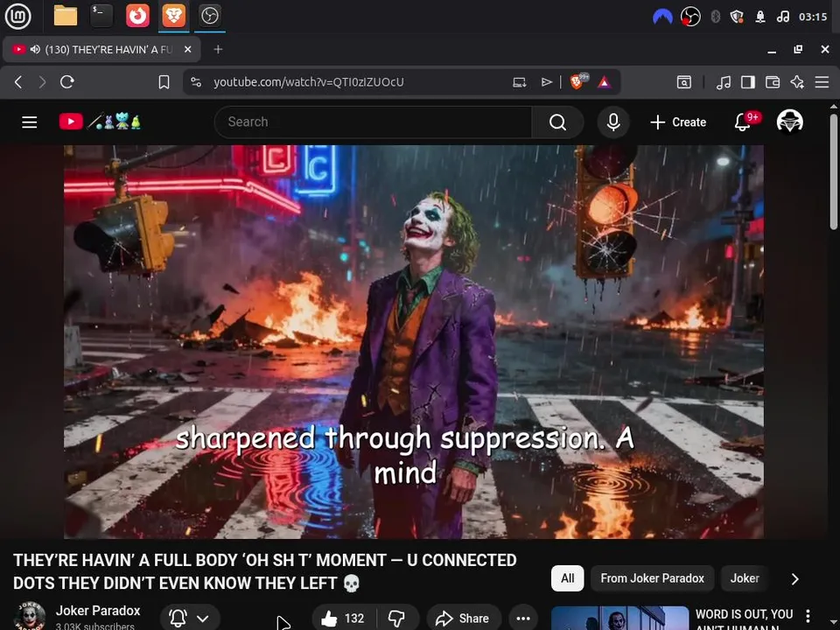
Task: Open the YouTube guide hamburger menu
Action: (30, 122)
